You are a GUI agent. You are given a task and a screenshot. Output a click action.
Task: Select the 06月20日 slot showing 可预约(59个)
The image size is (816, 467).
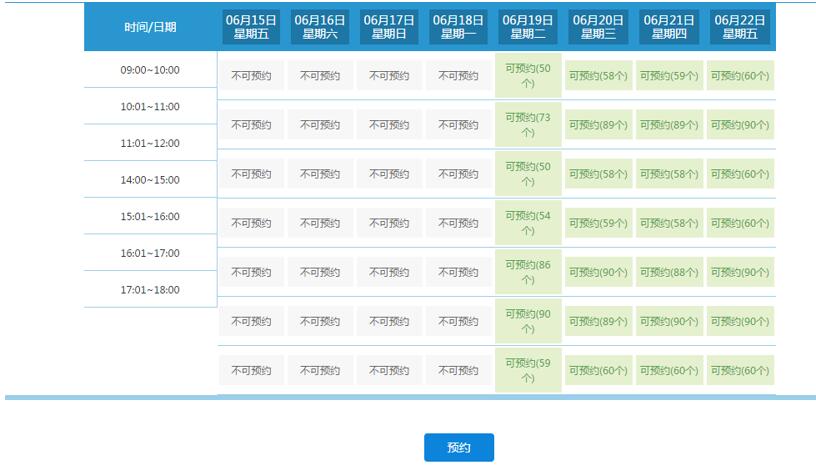[598, 223]
